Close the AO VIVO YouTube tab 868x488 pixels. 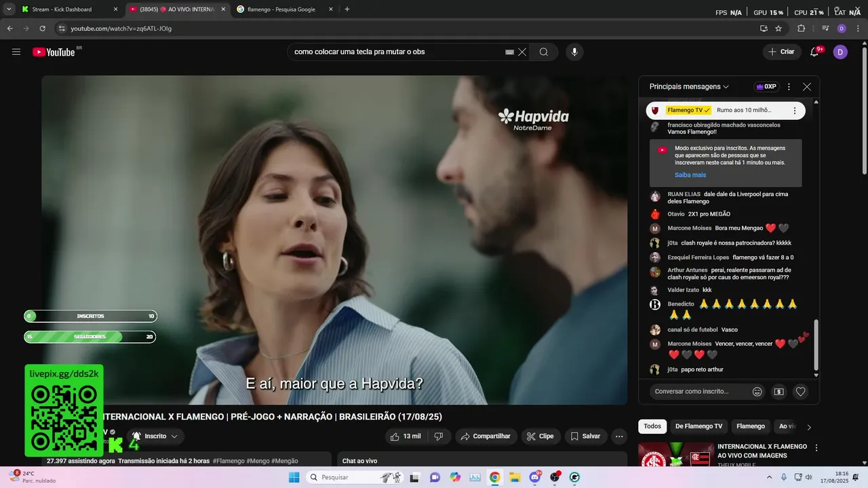223,9
